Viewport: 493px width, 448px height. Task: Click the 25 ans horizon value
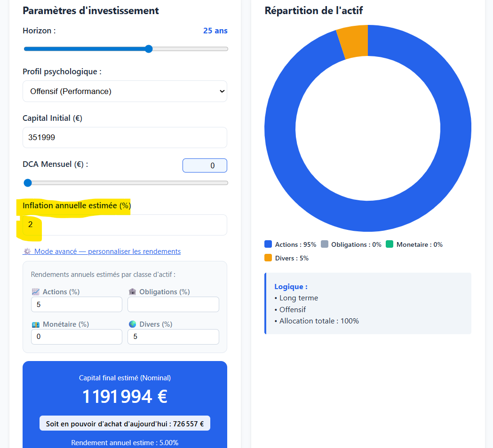pyautogui.click(x=215, y=31)
